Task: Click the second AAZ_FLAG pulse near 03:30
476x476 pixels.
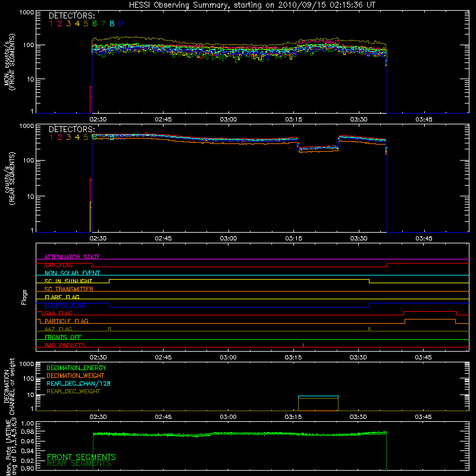Action: (369, 329)
